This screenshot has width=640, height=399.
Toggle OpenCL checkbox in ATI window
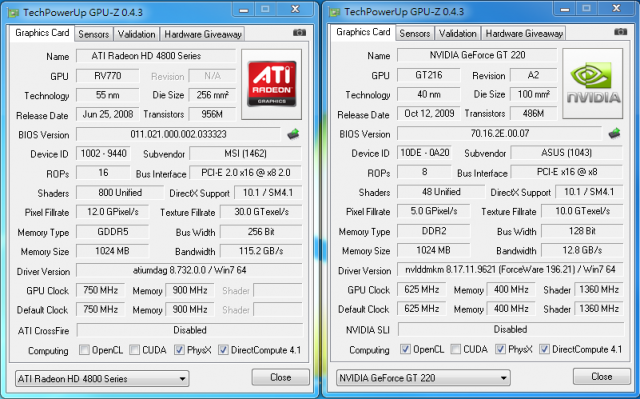tap(84, 350)
